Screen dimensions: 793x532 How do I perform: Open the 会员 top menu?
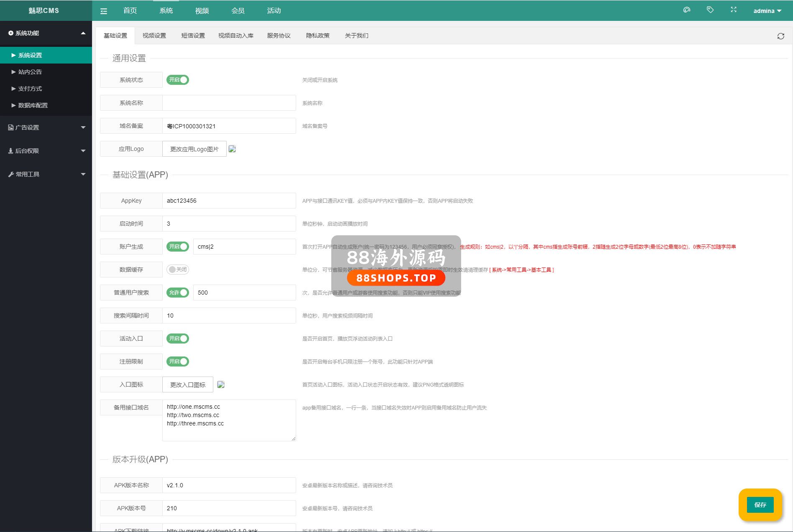point(238,11)
